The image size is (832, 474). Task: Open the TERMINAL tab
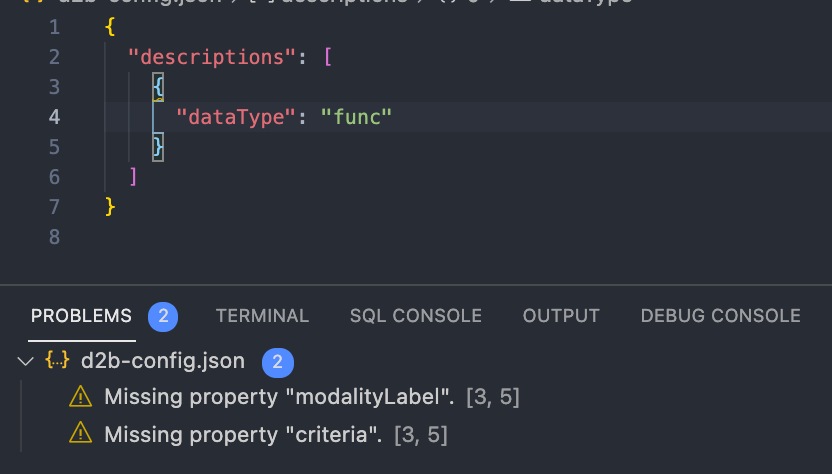(x=262, y=316)
